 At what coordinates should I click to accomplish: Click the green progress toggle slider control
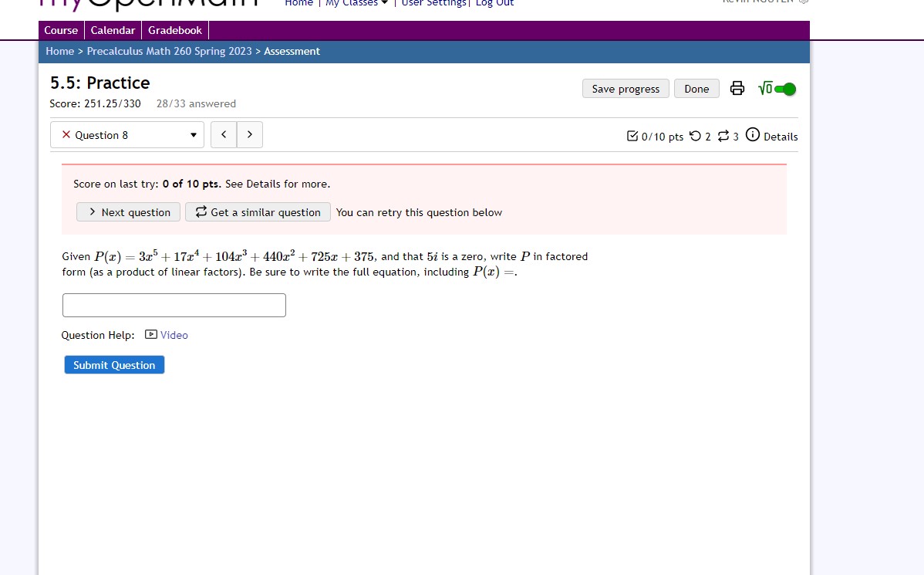pyautogui.click(x=787, y=88)
